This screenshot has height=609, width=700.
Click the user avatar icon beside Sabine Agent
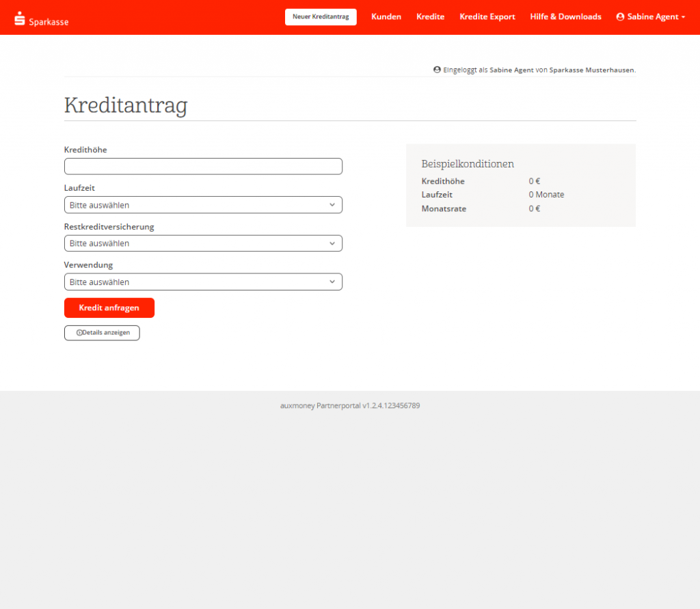[x=620, y=17]
